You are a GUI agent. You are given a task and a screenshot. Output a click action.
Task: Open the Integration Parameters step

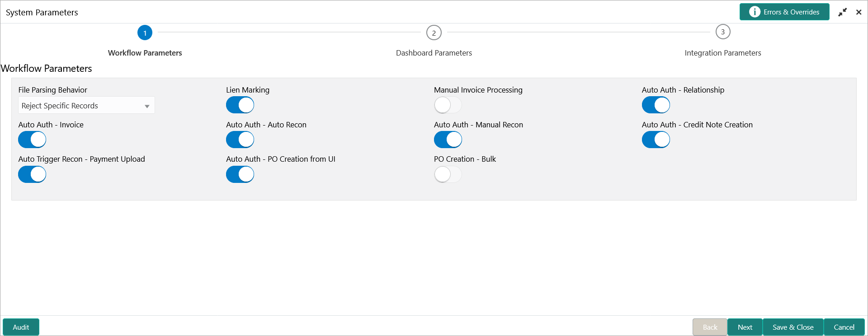pyautogui.click(x=722, y=53)
